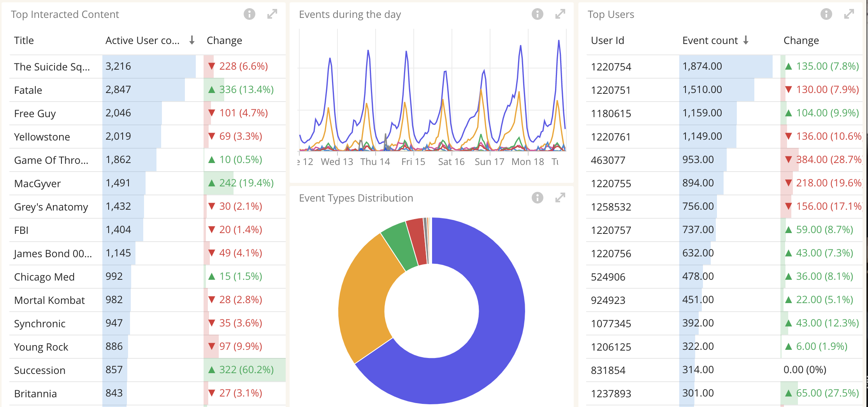Sort content table by Change column
This screenshot has height=407, width=868.
[224, 40]
